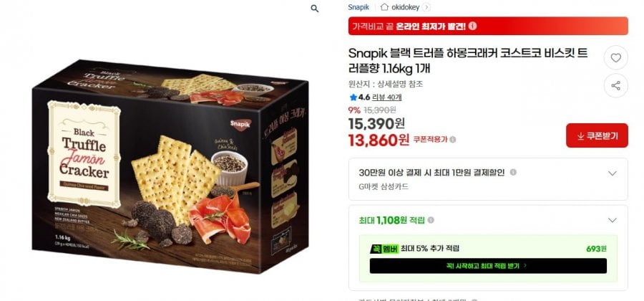Open okidokey mini-shop home icon
Image resolution: width=644 pixels, height=301 pixels.
click(384, 7)
